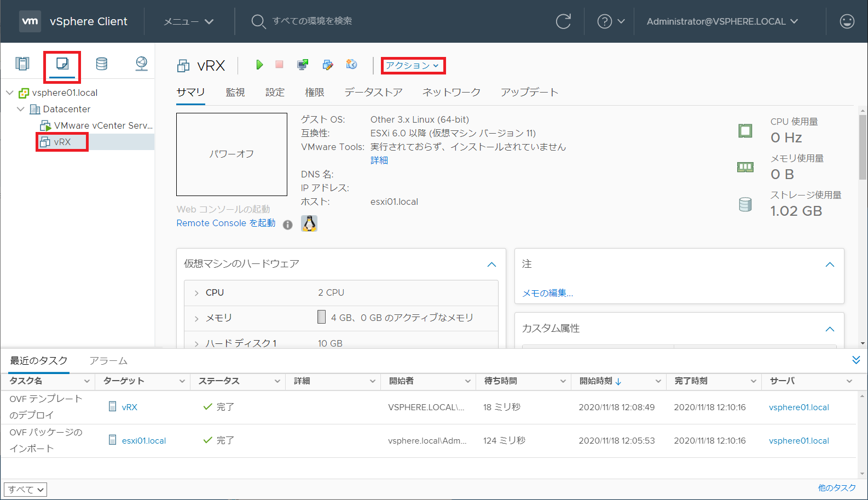Open the Administrator@VSPHERE.LOCAL user dropdown
868x500 pixels.
click(x=722, y=21)
